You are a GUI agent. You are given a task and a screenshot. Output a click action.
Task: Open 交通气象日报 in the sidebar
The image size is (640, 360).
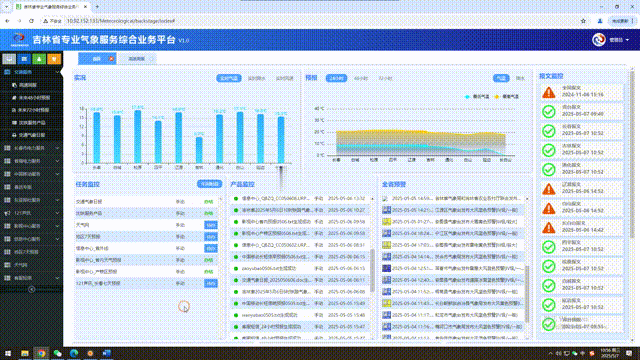pos(31,135)
